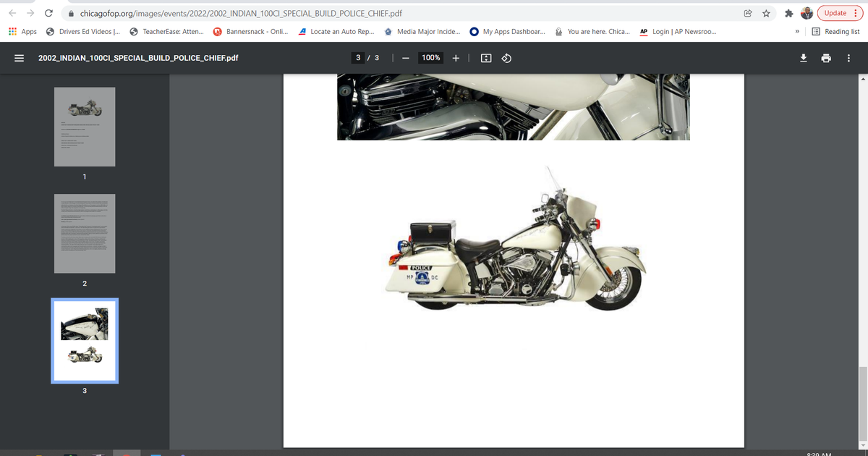Click the scrollbar up arrow
Image resolution: width=868 pixels, height=456 pixels.
pyautogui.click(x=863, y=78)
